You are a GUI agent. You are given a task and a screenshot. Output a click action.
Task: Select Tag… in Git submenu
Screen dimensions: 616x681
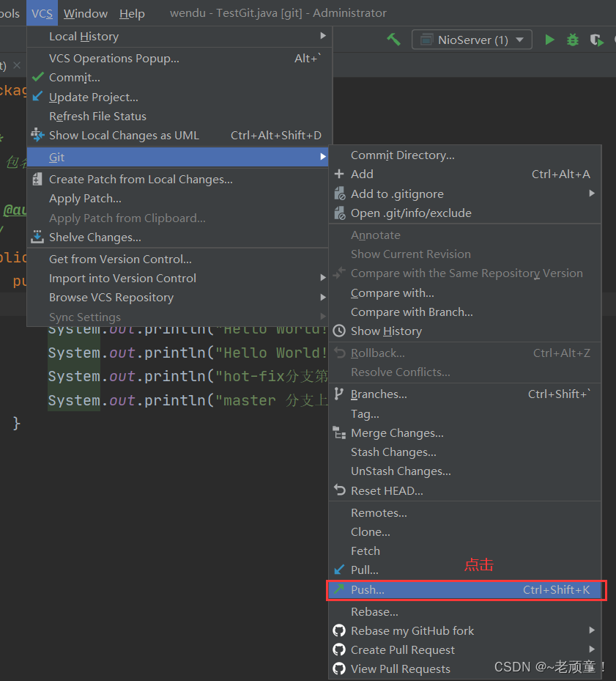(x=465, y=414)
